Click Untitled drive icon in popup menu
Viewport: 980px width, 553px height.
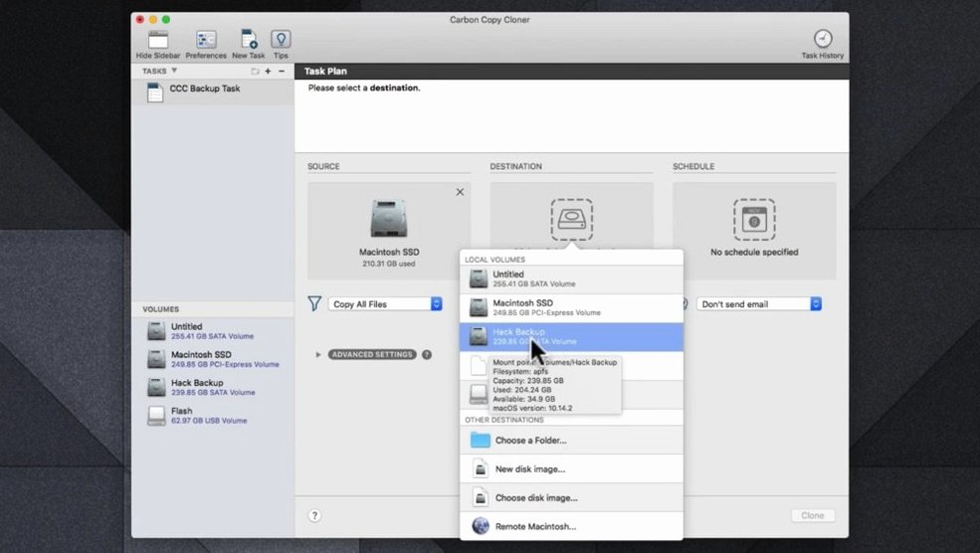(479, 278)
